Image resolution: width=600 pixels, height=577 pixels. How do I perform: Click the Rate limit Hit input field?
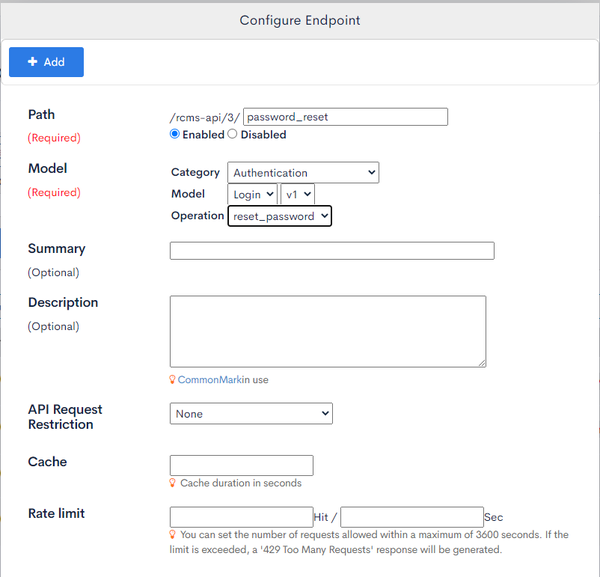(241, 517)
